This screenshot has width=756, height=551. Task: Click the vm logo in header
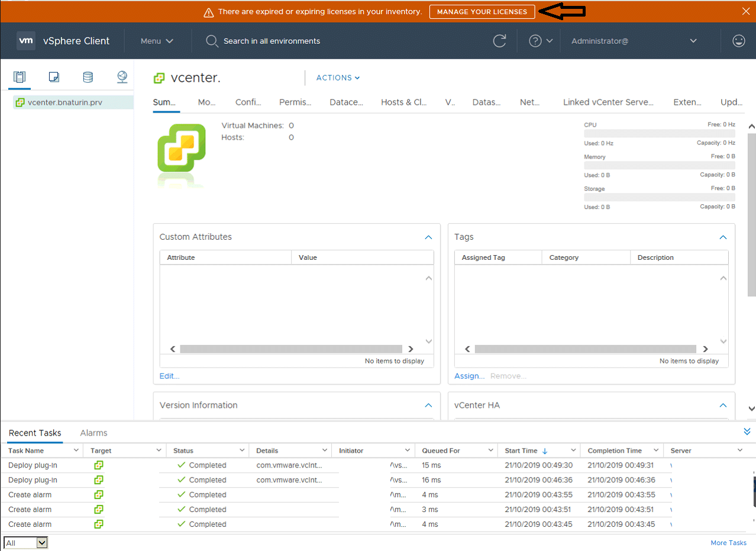click(x=26, y=41)
